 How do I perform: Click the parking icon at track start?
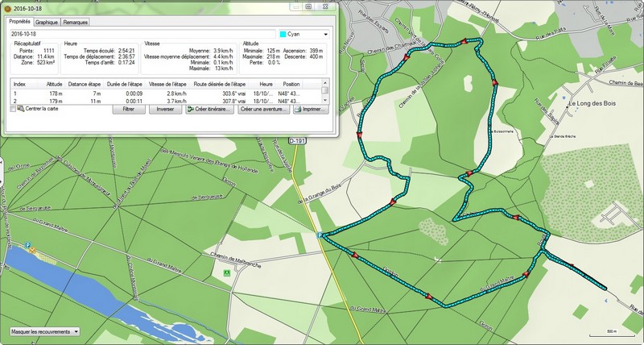point(320,235)
